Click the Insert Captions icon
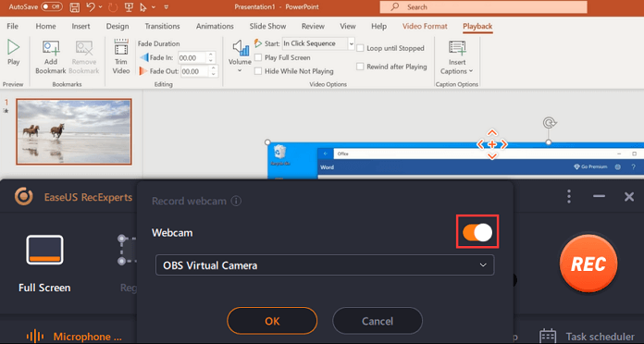The width and height of the screenshot is (644, 344). [x=457, y=48]
